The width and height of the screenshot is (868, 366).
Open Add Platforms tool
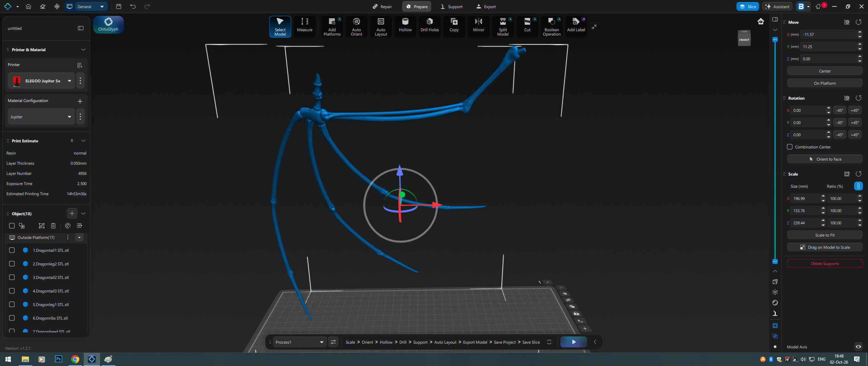pyautogui.click(x=332, y=26)
